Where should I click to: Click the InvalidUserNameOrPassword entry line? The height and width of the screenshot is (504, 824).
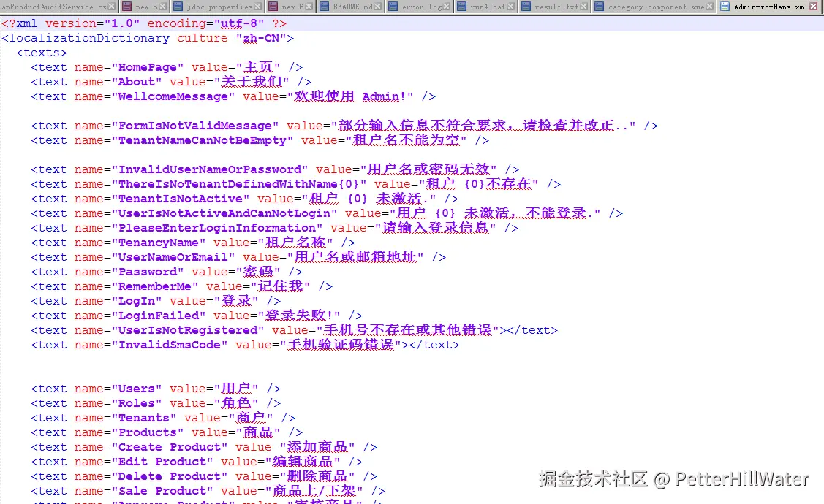(x=275, y=169)
